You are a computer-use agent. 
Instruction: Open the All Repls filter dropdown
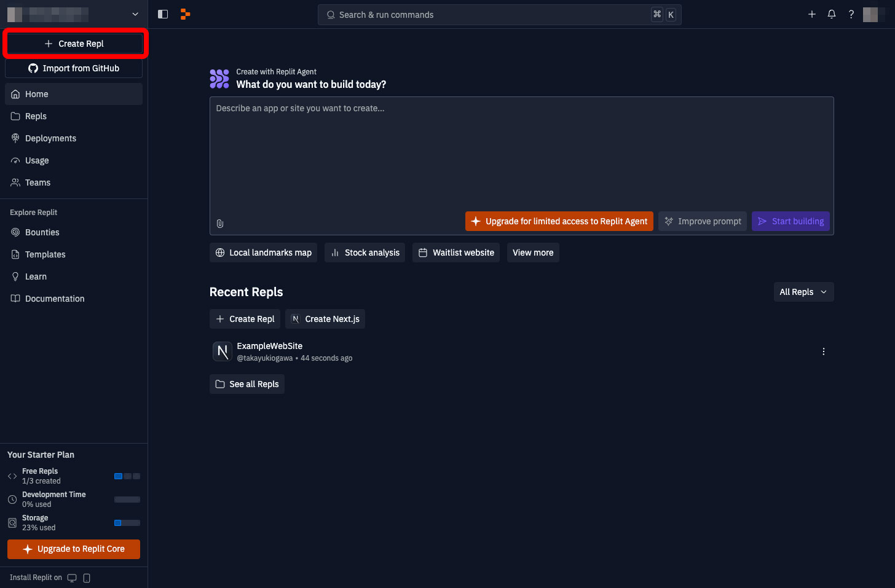coord(803,292)
